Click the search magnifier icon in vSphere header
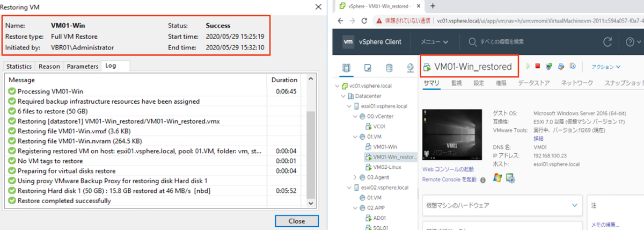The image size is (644, 230). (x=472, y=42)
